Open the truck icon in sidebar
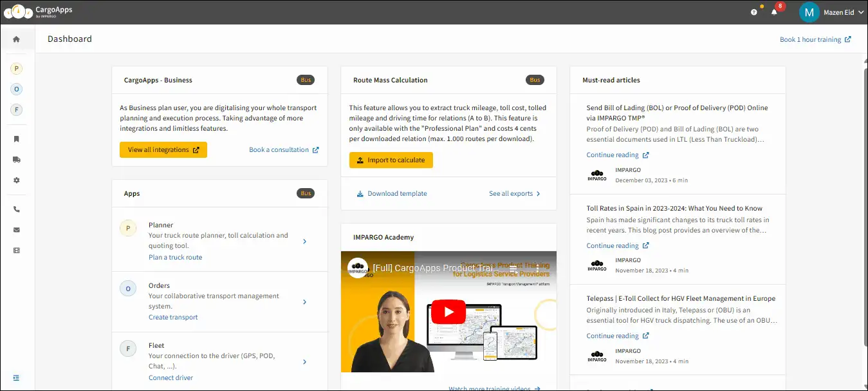This screenshot has height=391, width=868. [17, 160]
